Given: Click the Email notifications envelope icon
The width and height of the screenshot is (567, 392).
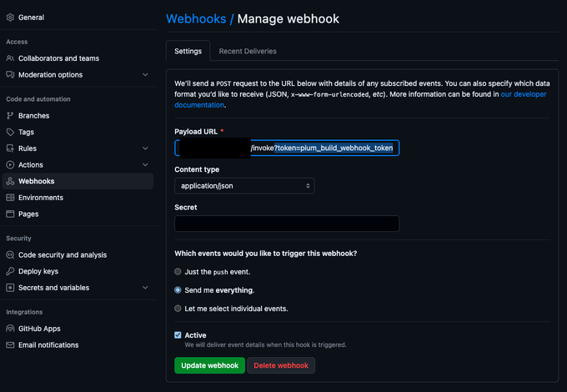Looking at the screenshot, I should 10,345.
